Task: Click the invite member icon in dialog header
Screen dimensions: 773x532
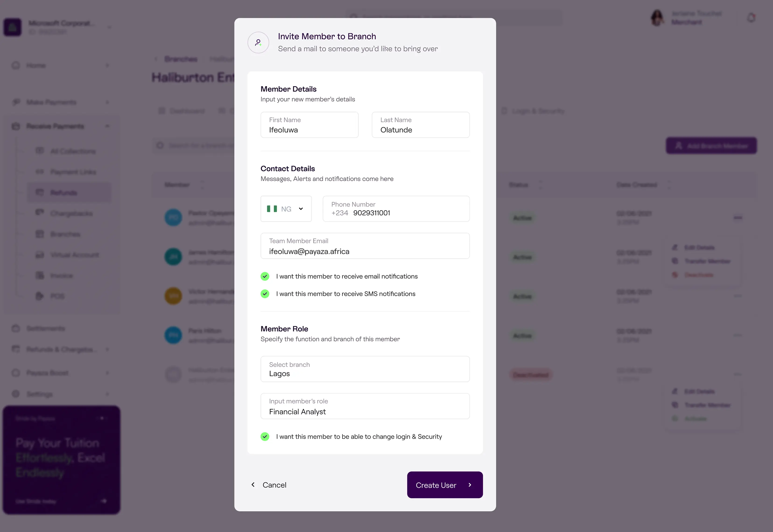Action: [258, 43]
